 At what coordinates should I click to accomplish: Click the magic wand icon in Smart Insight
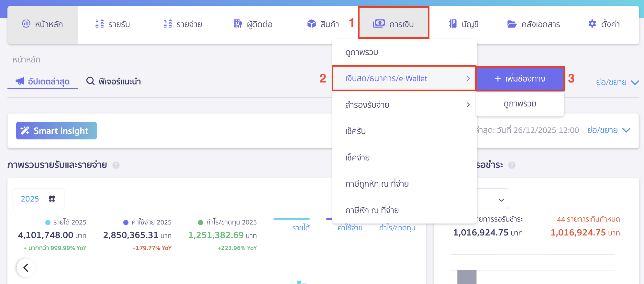tap(25, 131)
